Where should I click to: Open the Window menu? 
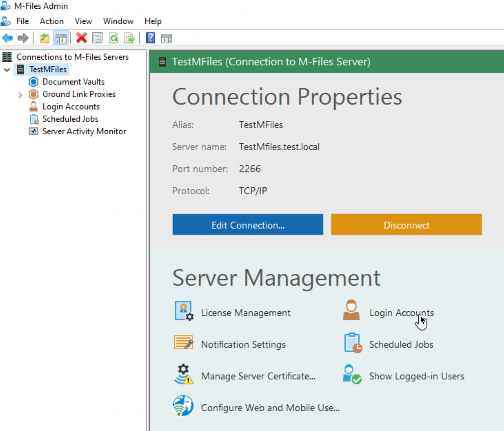tap(118, 21)
